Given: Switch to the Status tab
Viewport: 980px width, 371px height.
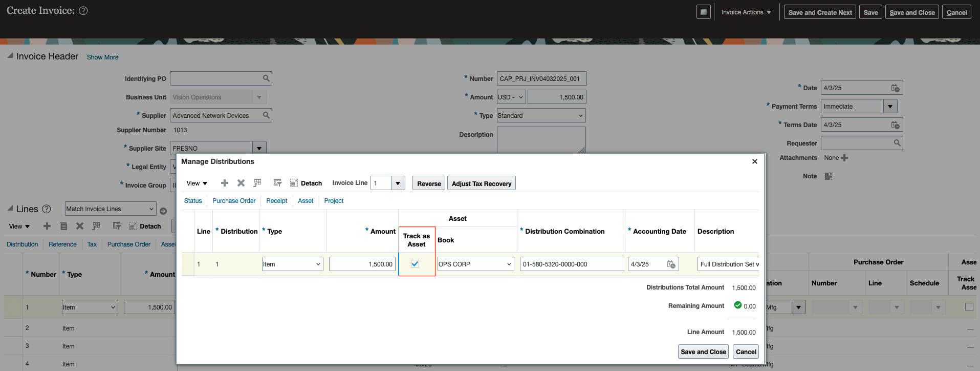Looking at the screenshot, I should (193, 201).
